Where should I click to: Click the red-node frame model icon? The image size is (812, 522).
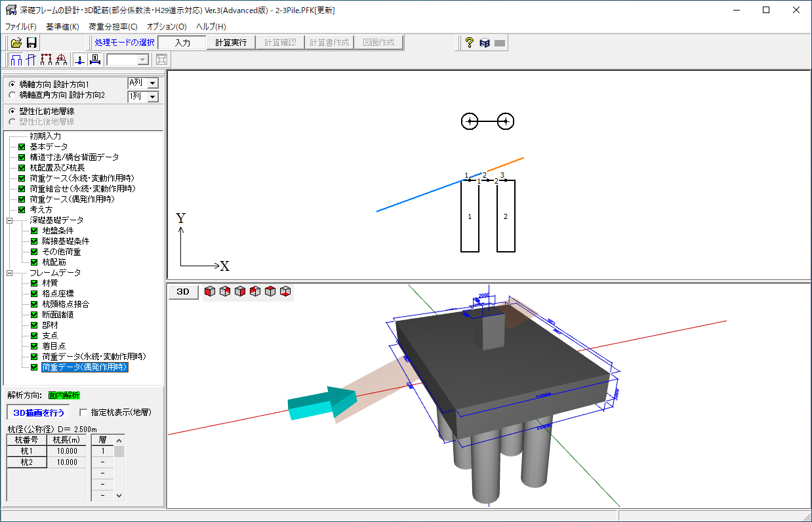pyautogui.click(x=46, y=60)
